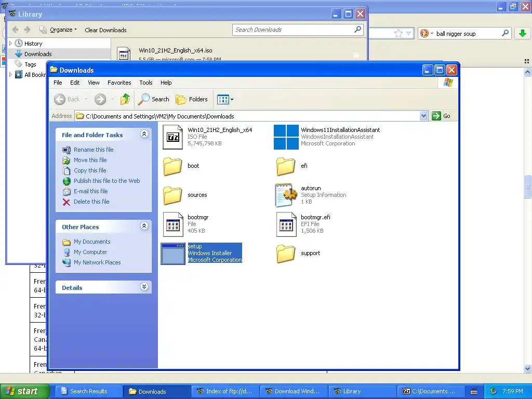Open the Help menu

coord(166,83)
